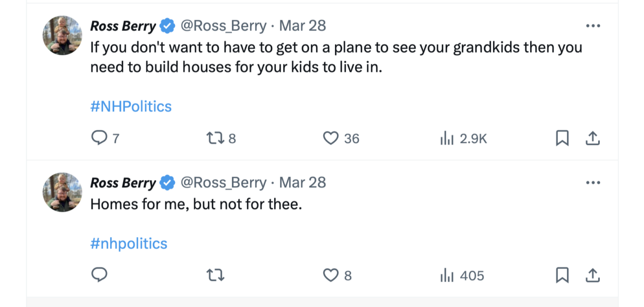Open more options on the second tweet
The height and width of the screenshot is (307, 644).
593,182
